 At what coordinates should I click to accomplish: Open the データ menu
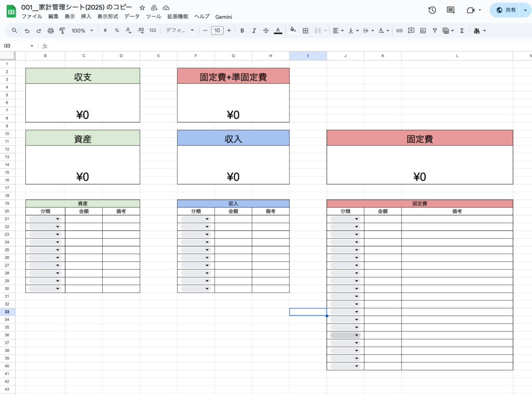tap(132, 17)
